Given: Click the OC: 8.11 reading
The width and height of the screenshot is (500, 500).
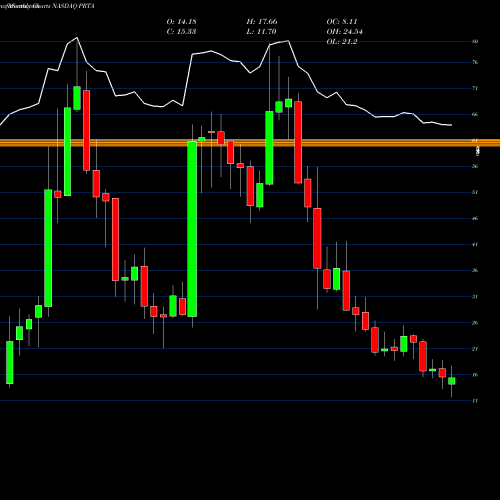Looking at the screenshot, I should (342, 22).
